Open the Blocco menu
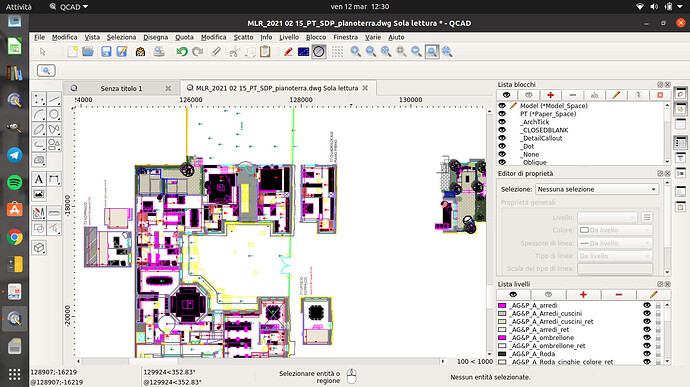The width and height of the screenshot is (690, 387). pos(316,37)
